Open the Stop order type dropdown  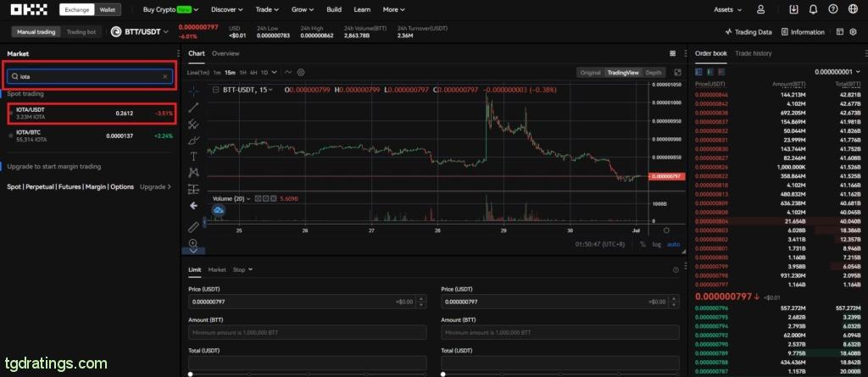click(x=242, y=269)
